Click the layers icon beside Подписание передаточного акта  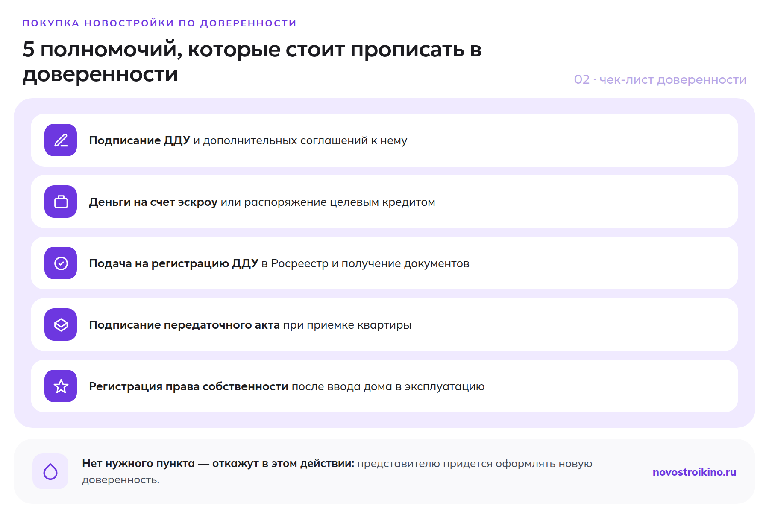pyautogui.click(x=61, y=324)
